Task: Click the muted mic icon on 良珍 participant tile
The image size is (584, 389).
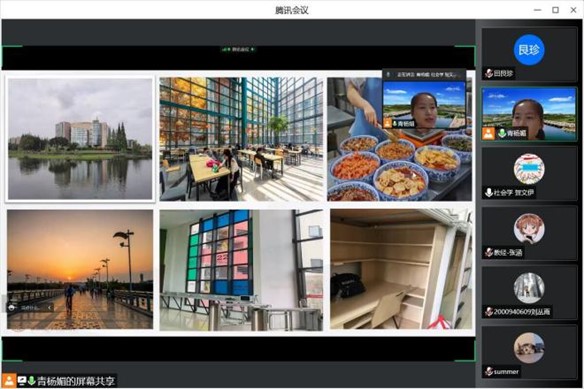Action: tap(489, 73)
